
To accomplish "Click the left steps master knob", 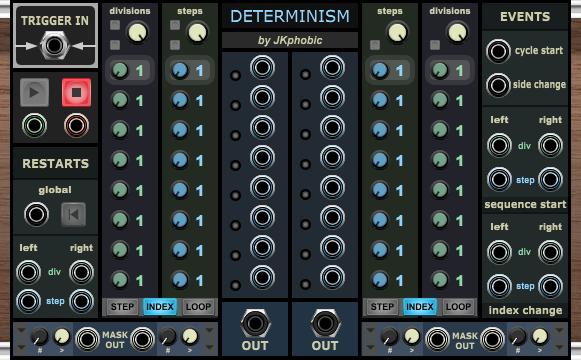I will coord(197,33).
